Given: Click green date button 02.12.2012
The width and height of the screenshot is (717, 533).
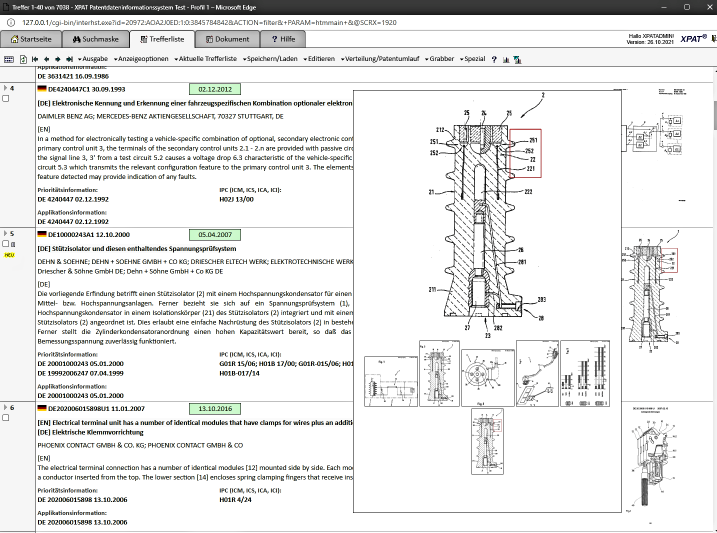Looking at the screenshot, I should click(x=215, y=89).
